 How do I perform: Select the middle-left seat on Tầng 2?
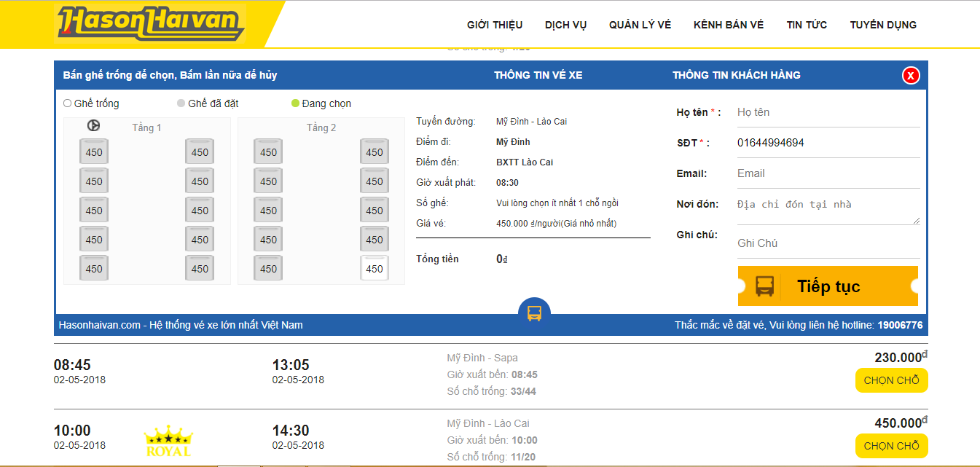pos(268,211)
